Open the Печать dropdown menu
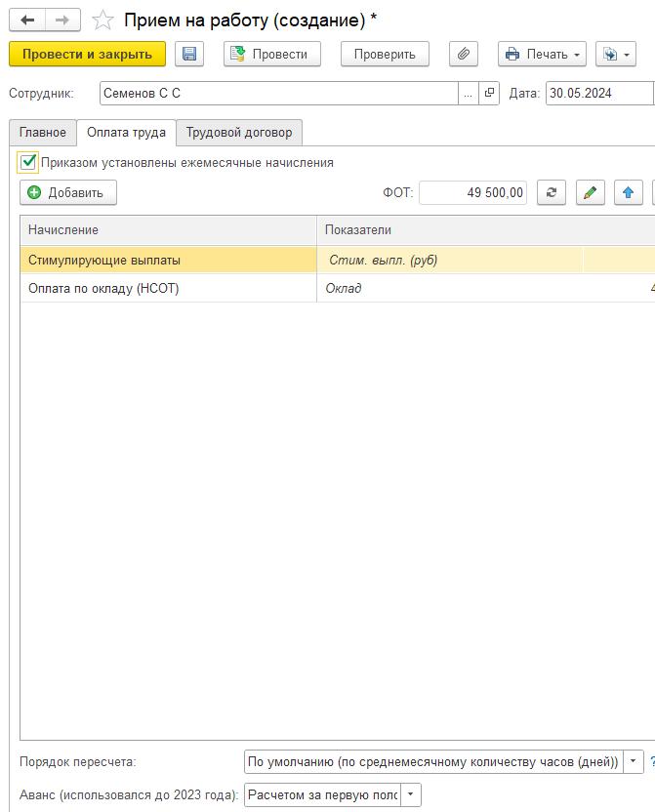The height and width of the screenshot is (812, 655). [x=541, y=55]
